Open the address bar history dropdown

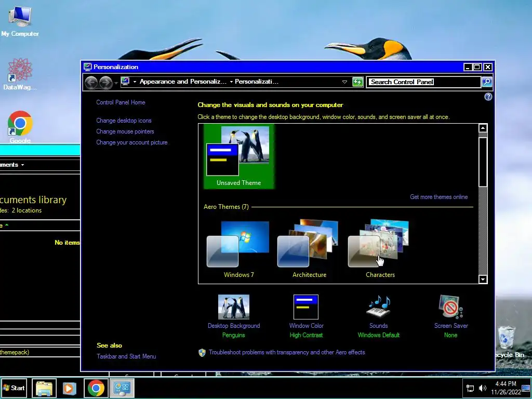click(x=344, y=82)
